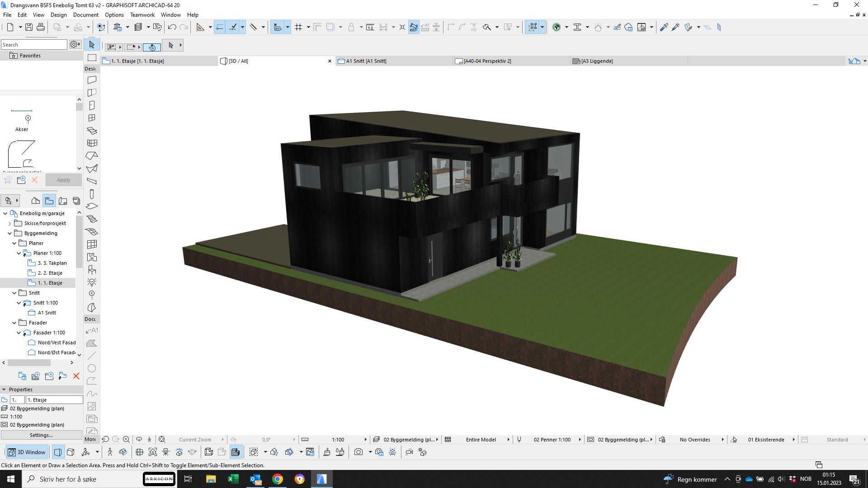868x488 pixels.
Task: Click the zoom-in magnifier icon
Action: click(127, 439)
